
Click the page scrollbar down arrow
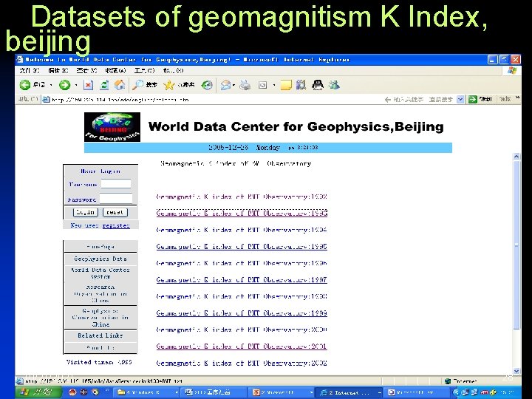516,371
